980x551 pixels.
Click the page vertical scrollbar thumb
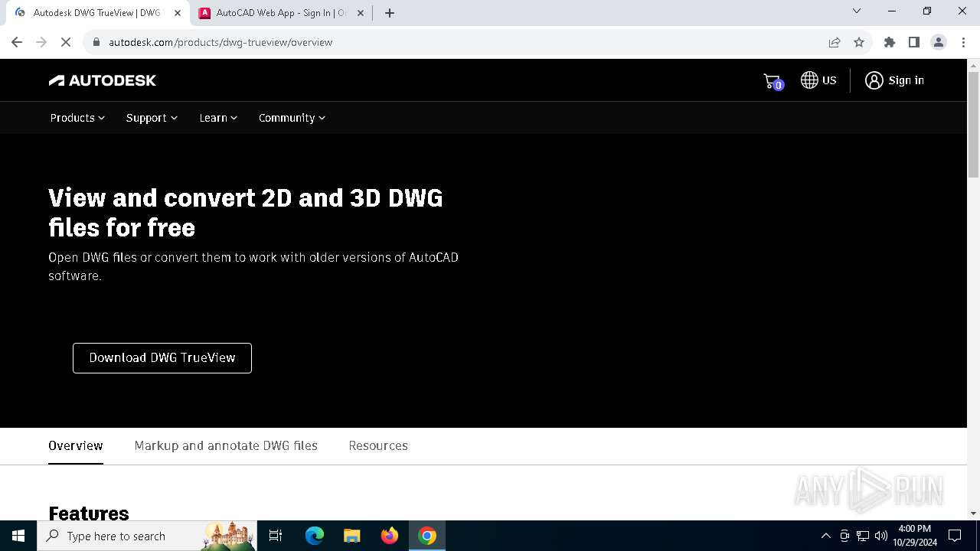(x=973, y=125)
